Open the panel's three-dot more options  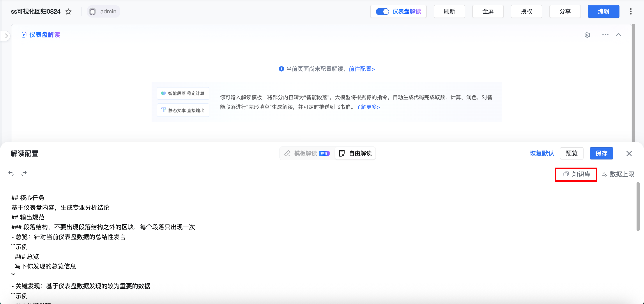pyautogui.click(x=605, y=35)
